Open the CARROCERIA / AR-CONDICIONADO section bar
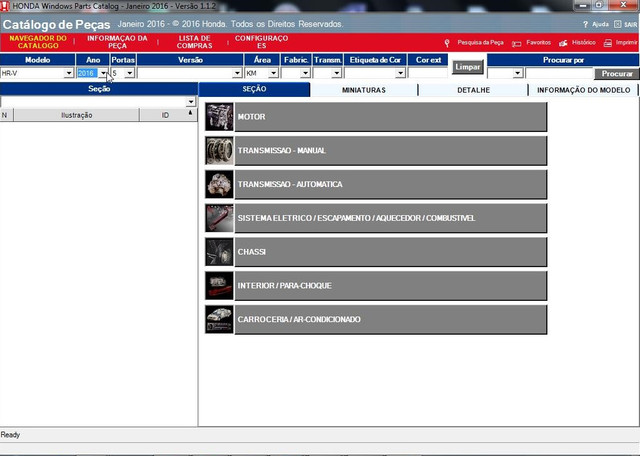Viewport: 640px width, 456px height. pos(391,320)
